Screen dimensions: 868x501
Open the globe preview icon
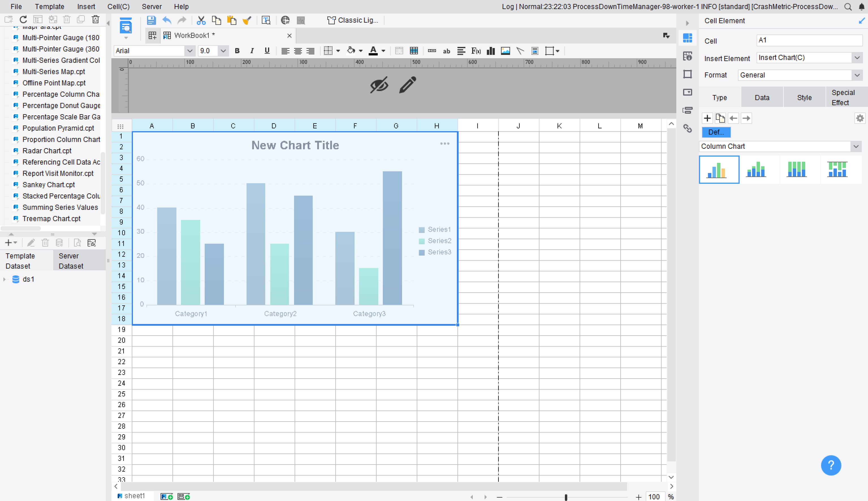click(285, 20)
